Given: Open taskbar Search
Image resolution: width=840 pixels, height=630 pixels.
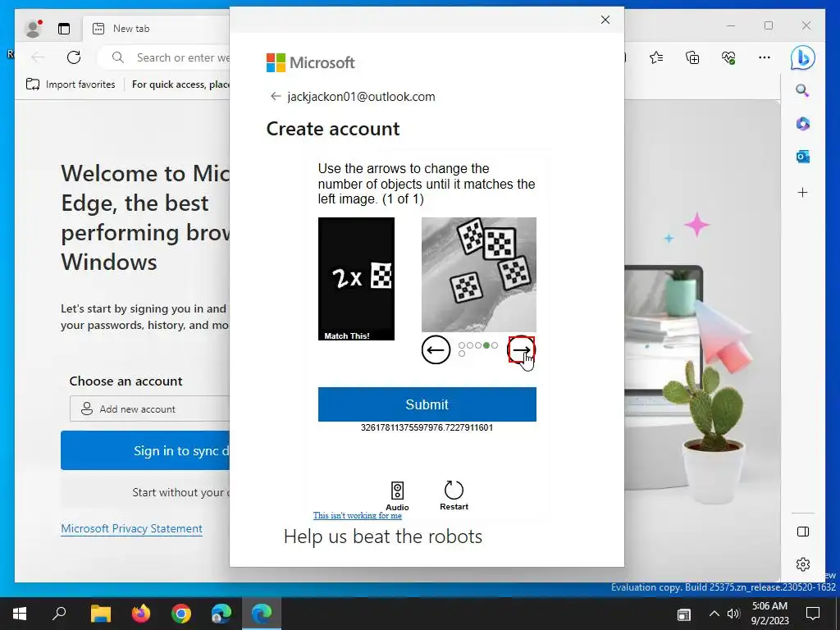Looking at the screenshot, I should (59, 614).
